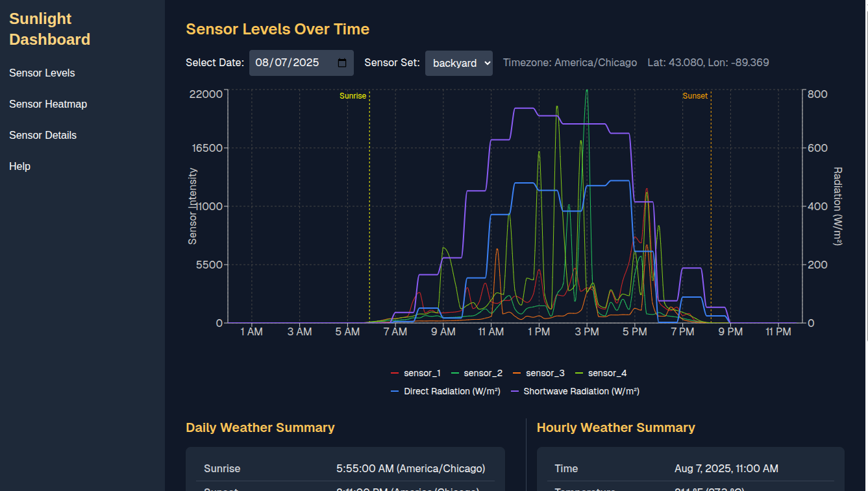Click the Sunrise row 5:55:00 AM value
The height and width of the screenshot is (491, 868).
pyautogui.click(x=410, y=469)
